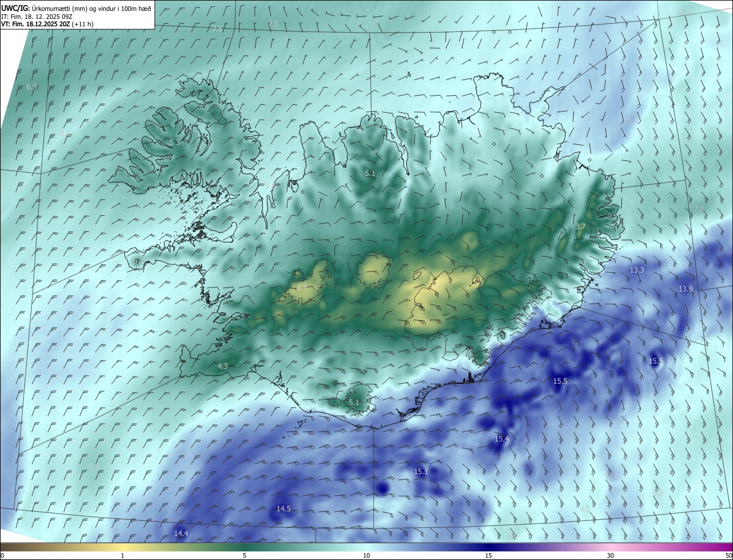This screenshot has width=733, height=560.
Task: Click the 14.5 value label
Action: coord(283,508)
